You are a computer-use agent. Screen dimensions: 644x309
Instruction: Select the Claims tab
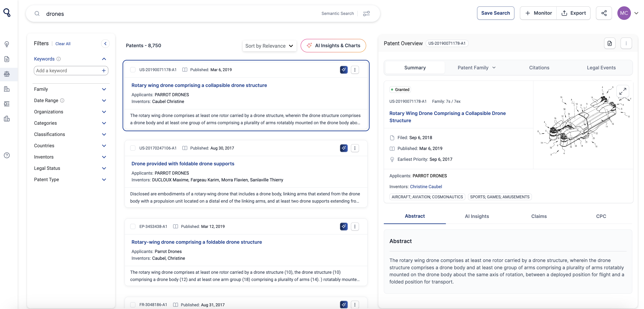tap(539, 216)
